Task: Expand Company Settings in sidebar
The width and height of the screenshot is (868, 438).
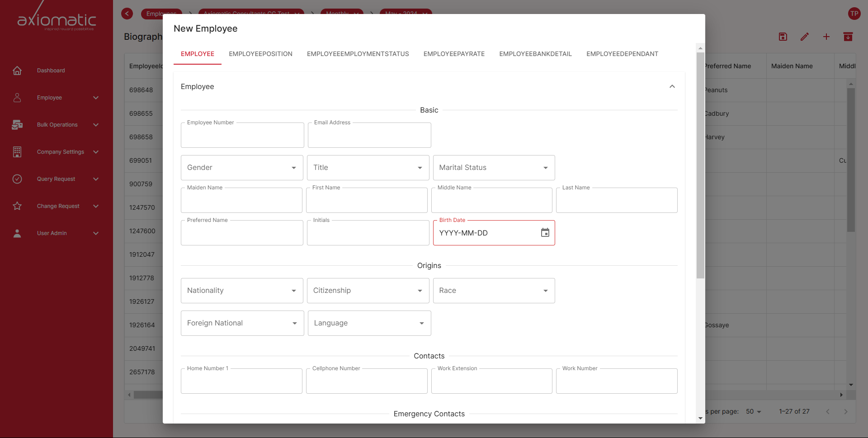Action: pos(61,152)
